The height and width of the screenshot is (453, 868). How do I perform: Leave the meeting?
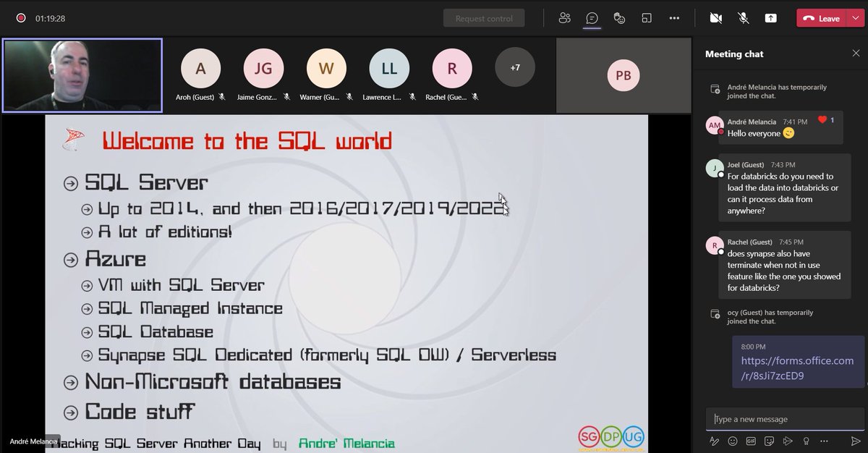coord(821,18)
